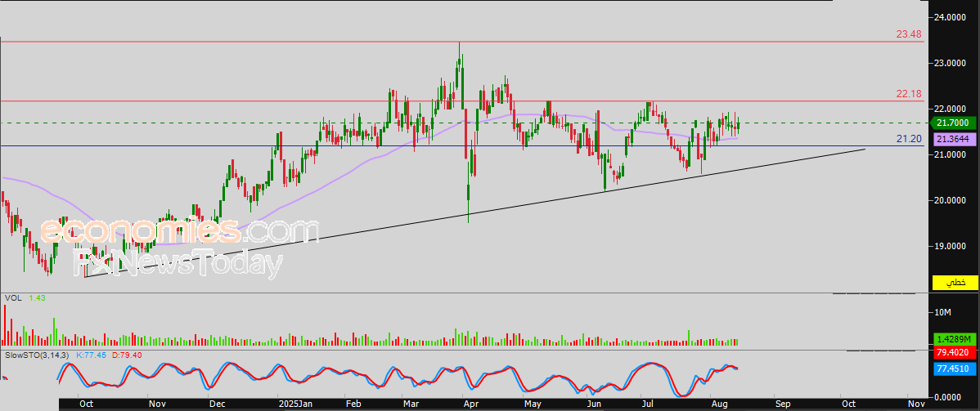The width and height of the screenshot is (980, 411).
Task: Select the VOL indicator label
Action: (x=12, y=298)
